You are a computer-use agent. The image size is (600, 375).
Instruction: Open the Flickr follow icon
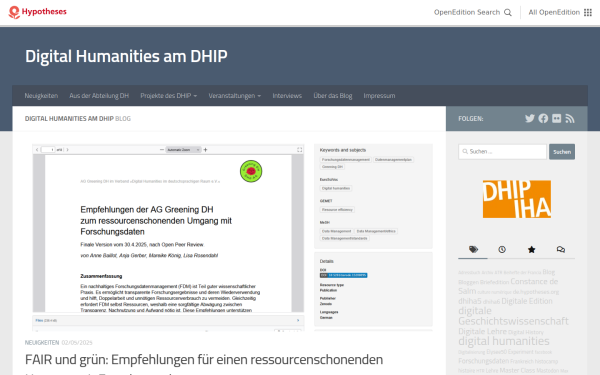click(x=556, y=118)
